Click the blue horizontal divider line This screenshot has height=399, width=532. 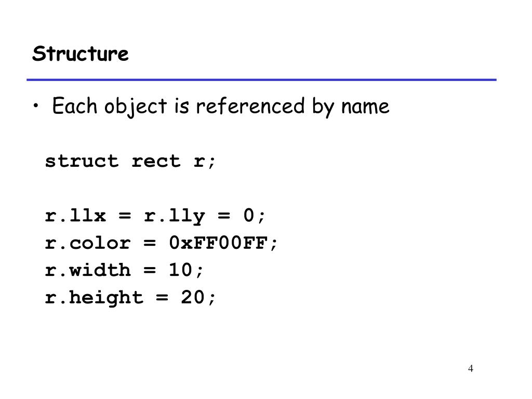pos(262,79)
